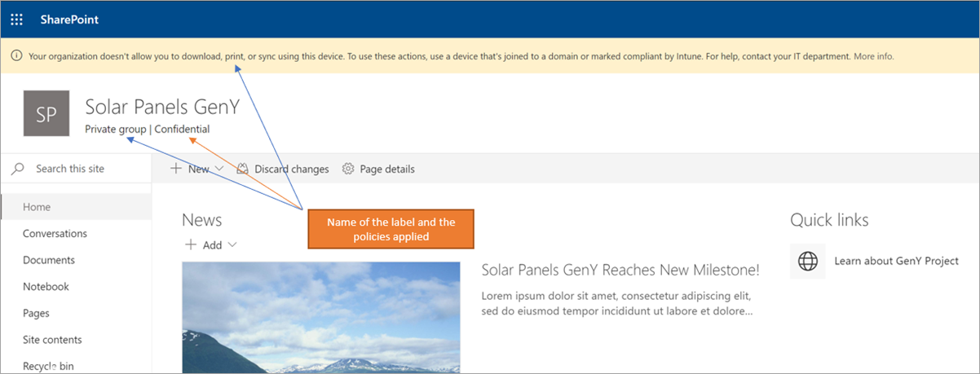This screenshot has width=980, height=374.
Task: Click the plus icon beside Add
Action: point(190,244)
